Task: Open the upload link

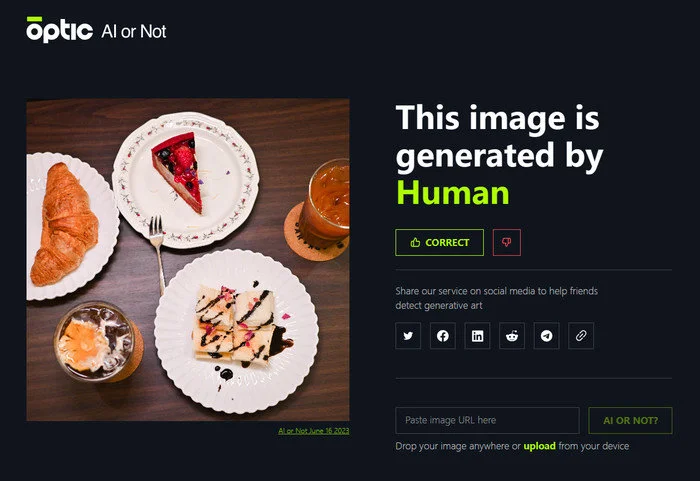Action: click(x=539, y=446)
